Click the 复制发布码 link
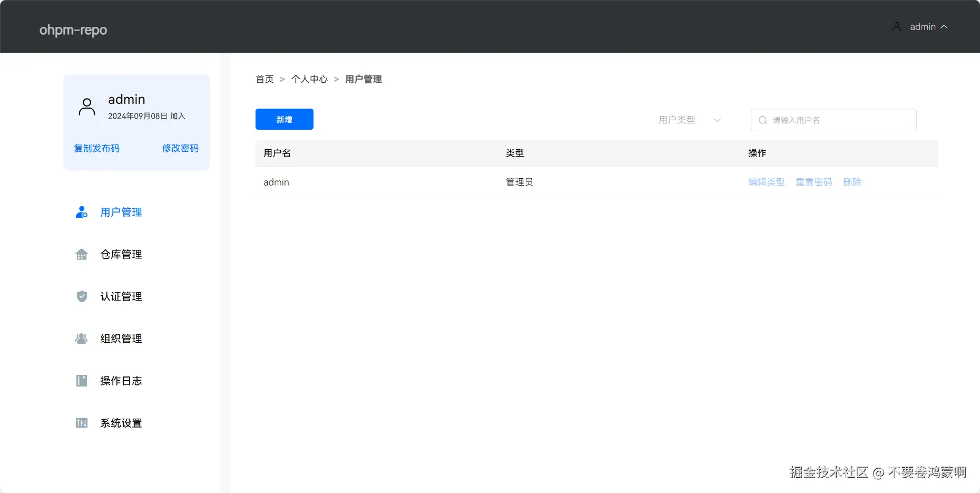This screenshot has width=980, height=493. 97,148
